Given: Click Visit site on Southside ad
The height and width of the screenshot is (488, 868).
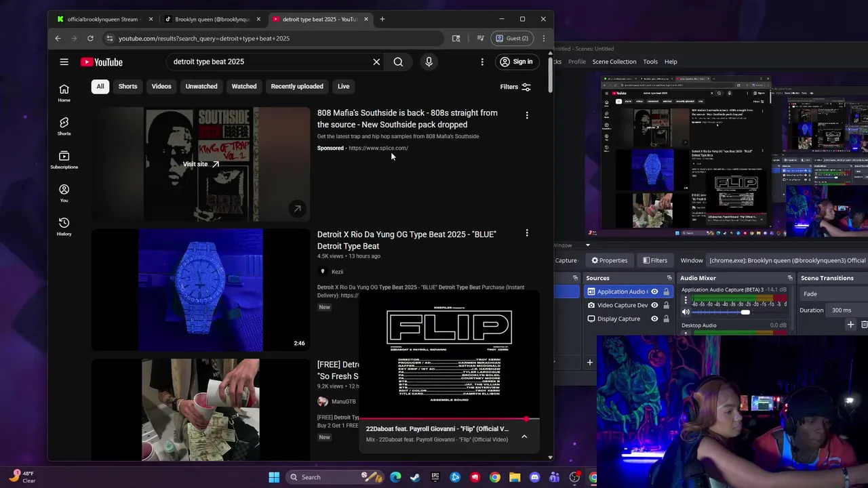Looking at the screenshot, I should pyautogui.click(x=201, y=164).
